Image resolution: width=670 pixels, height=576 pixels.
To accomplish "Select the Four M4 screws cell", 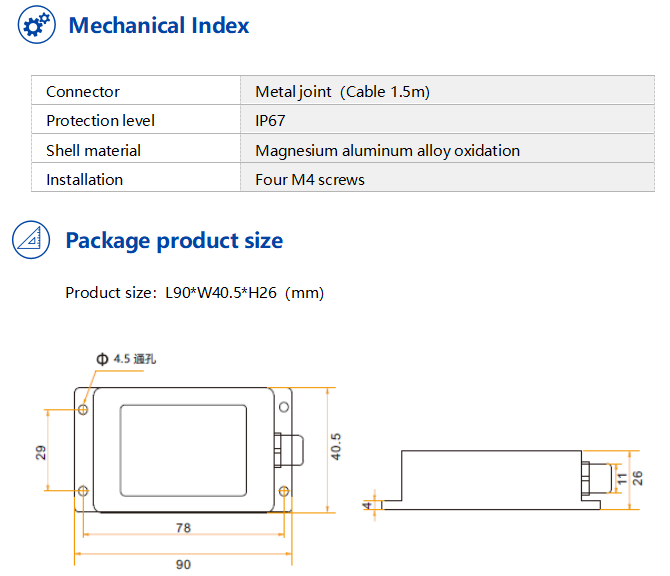I will pos(447,178).
